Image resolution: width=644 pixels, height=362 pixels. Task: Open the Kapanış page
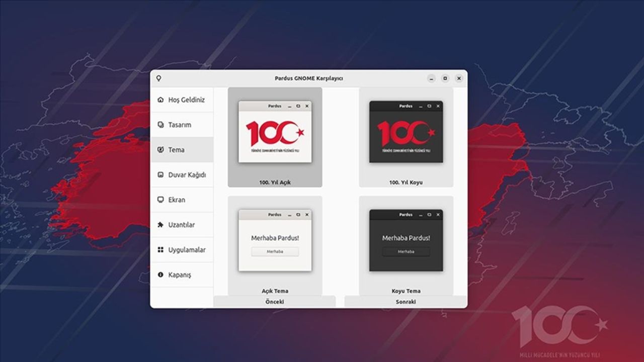[182, 275]
